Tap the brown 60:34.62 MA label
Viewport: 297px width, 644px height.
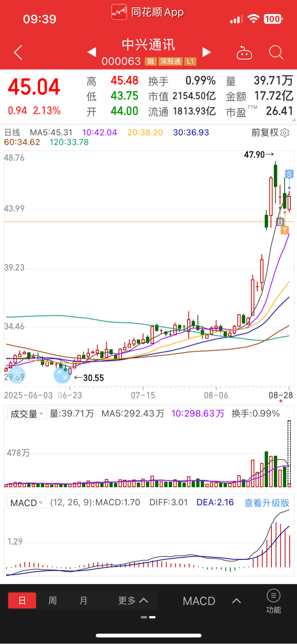(22, 142)
